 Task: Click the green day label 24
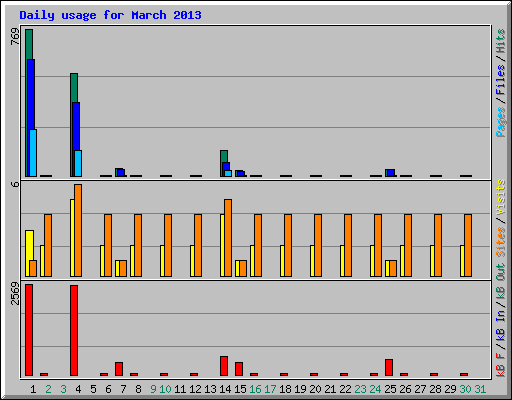(375, 389)
